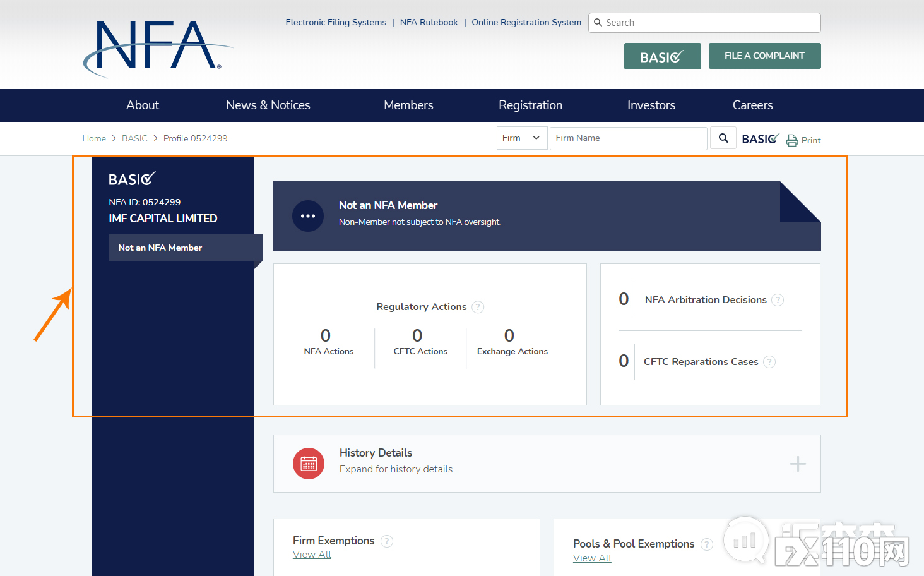
Task: Expand History Details with the plus icon
Action: pyautogui.click(x=798, y=464)
